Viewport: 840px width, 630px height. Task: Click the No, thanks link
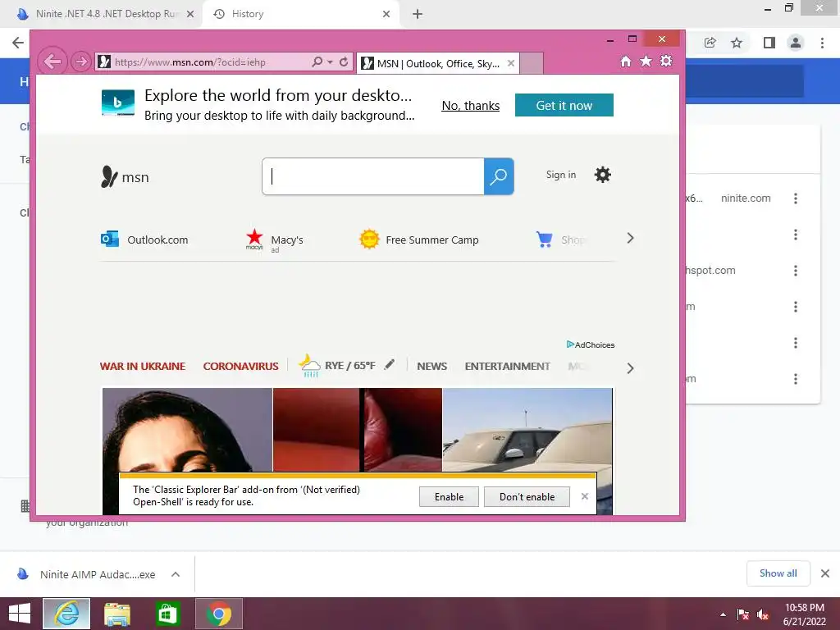(470, 106)
